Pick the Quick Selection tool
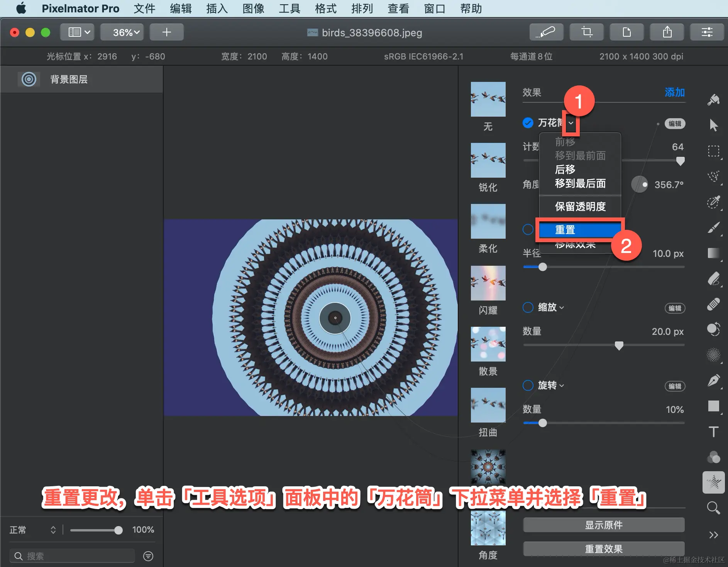This screenshot has height=567, width=728. (x=713, y=177)
